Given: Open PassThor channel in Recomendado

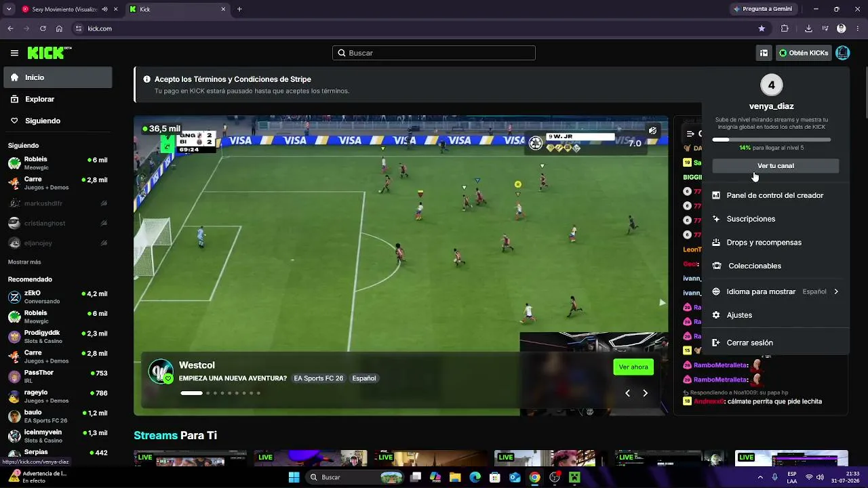Looking at the screenshot, I should click(x=58, y=376).
